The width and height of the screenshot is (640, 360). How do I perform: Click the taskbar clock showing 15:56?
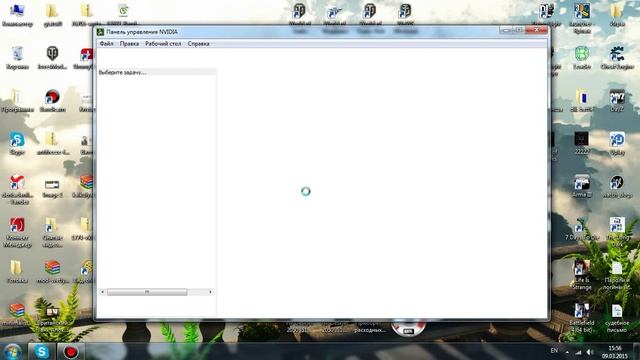(x=615, y=352)
